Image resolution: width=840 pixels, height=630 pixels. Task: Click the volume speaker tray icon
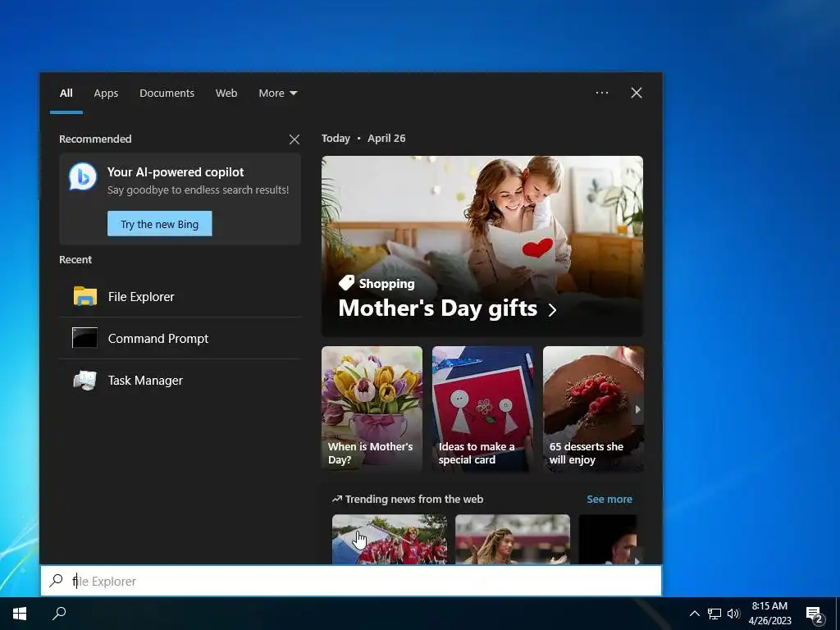pos(733,614)
